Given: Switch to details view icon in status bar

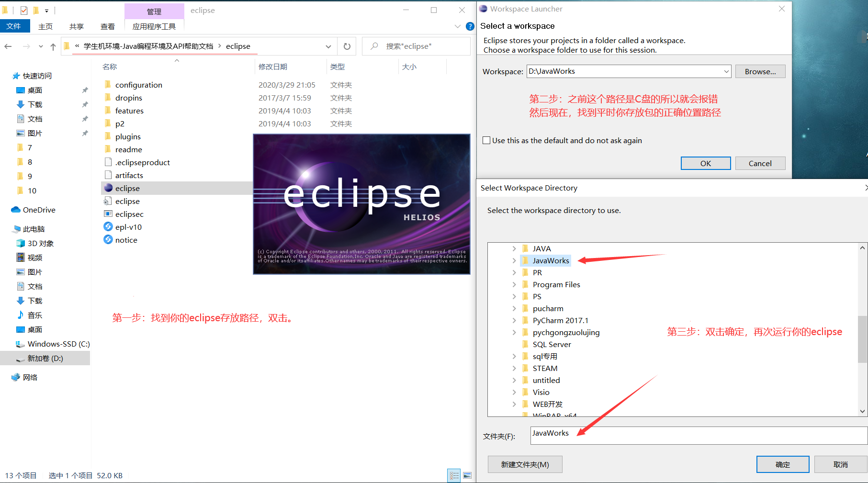Looking at the screenshot, I should (454, 475).
